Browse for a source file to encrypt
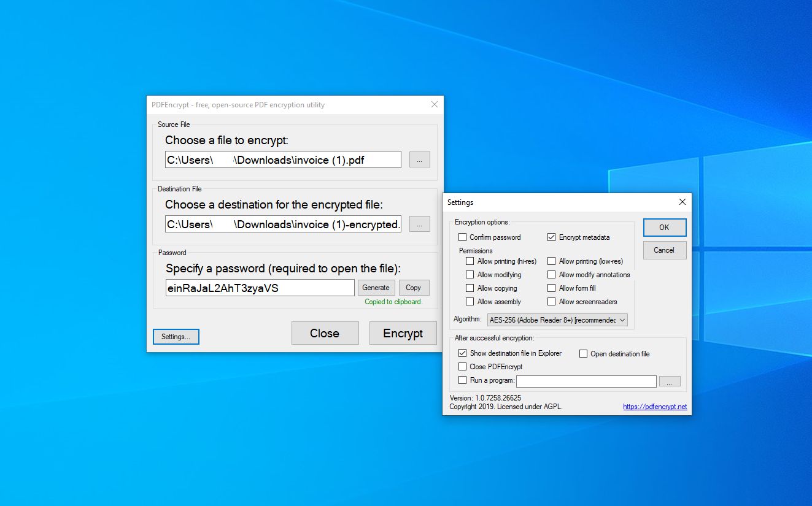812x506 pixels. tap(420, 159)
